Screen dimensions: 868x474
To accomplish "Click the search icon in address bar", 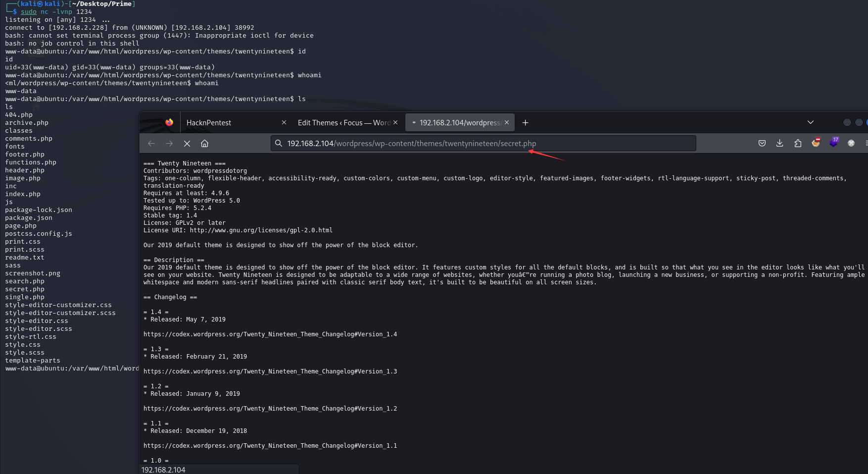I will [x=279, y=143].
